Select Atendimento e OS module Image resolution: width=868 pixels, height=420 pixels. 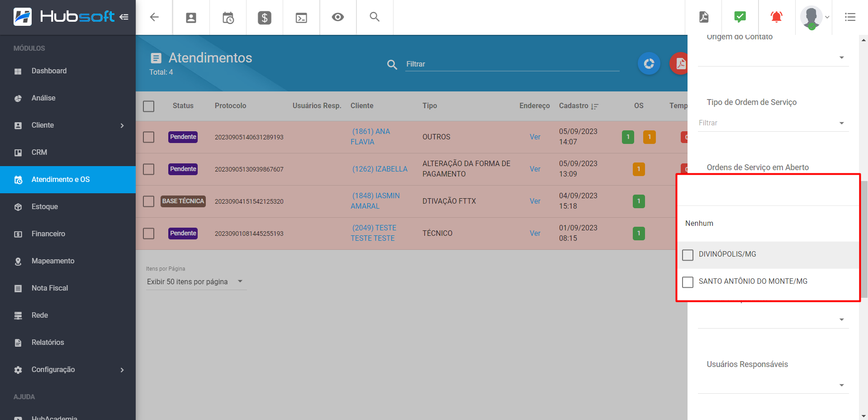(x=68, y=180)
